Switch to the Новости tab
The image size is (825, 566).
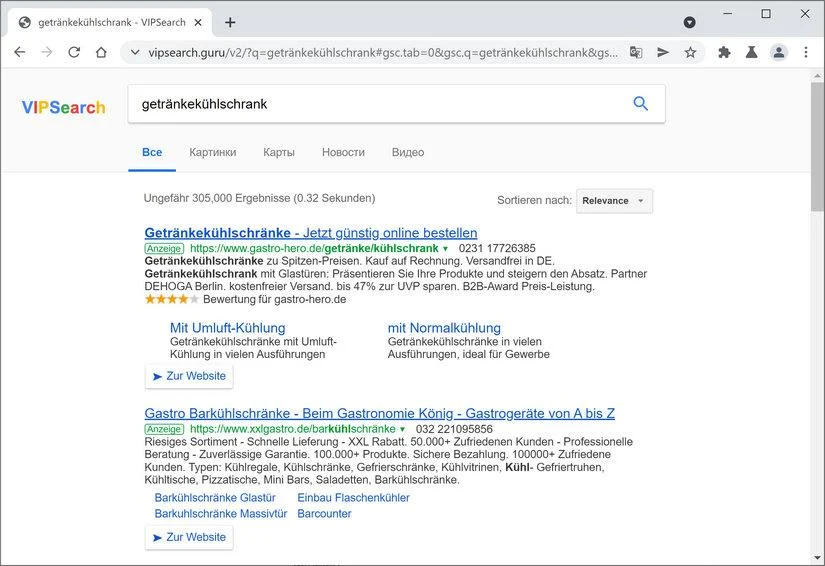point(343,153)
